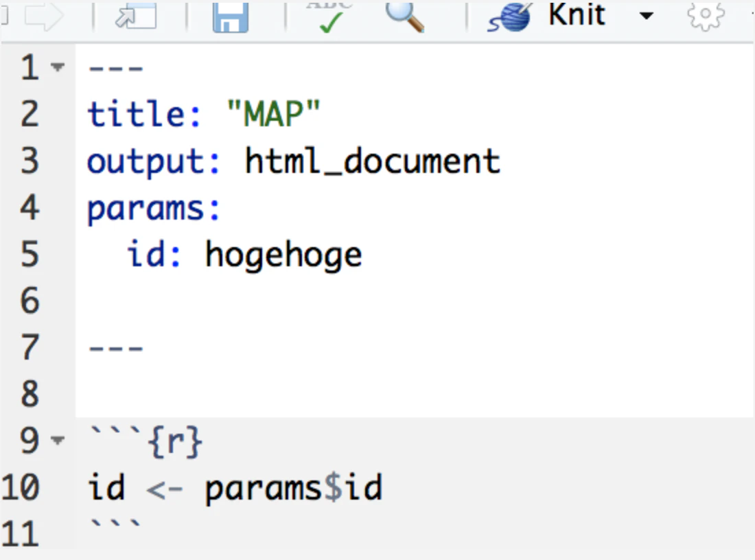Viewport: 755px width, 560px height.
Task: Click the params: key on line 4
Action: (154, 209)
